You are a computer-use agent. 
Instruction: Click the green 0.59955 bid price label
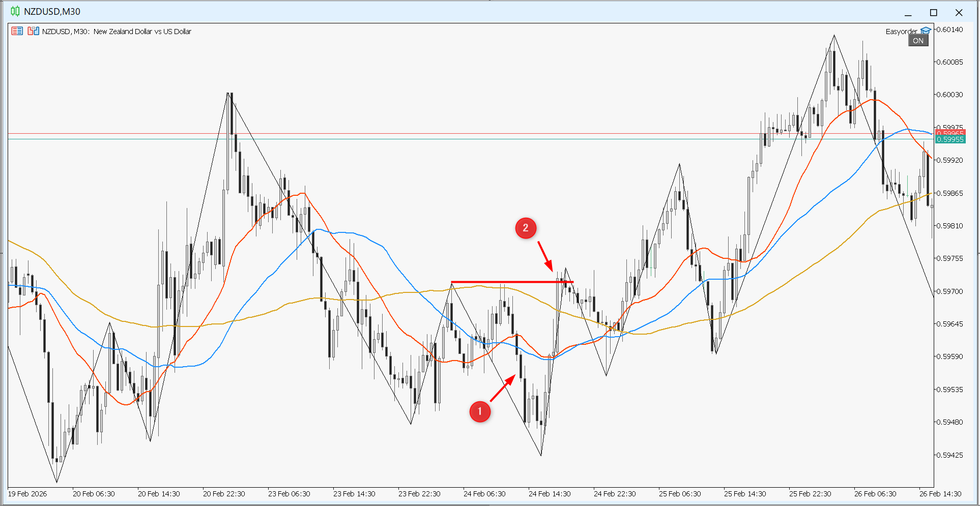pyautogui.click(x=950, y=139)
